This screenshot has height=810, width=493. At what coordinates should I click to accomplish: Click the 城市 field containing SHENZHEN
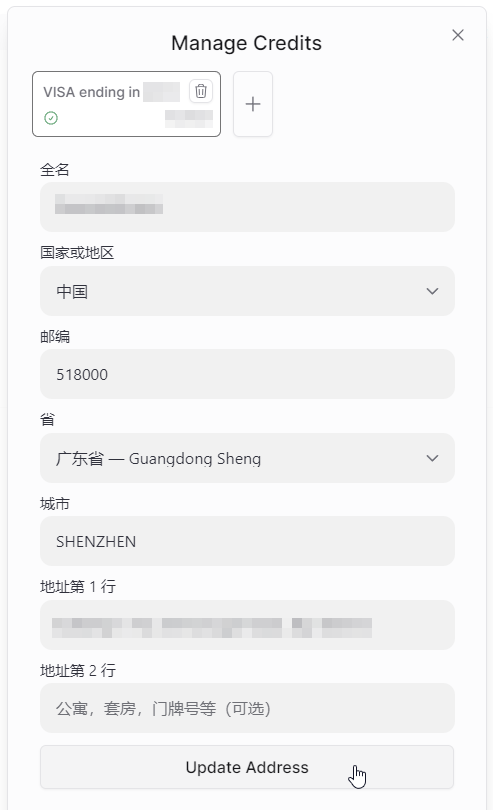[x=247, y=541]
